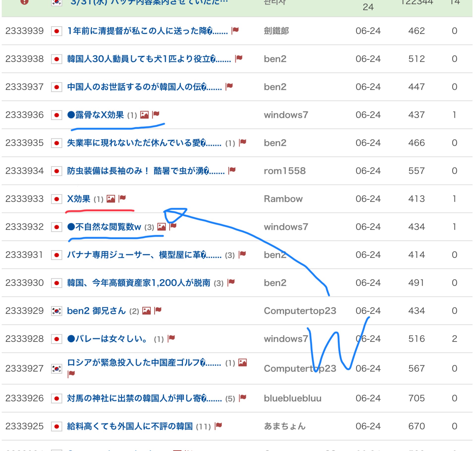Click comment count (5) on post 2333926
Image resolution: width=476 pixels, height=451 pixels.
pos(230,399)
